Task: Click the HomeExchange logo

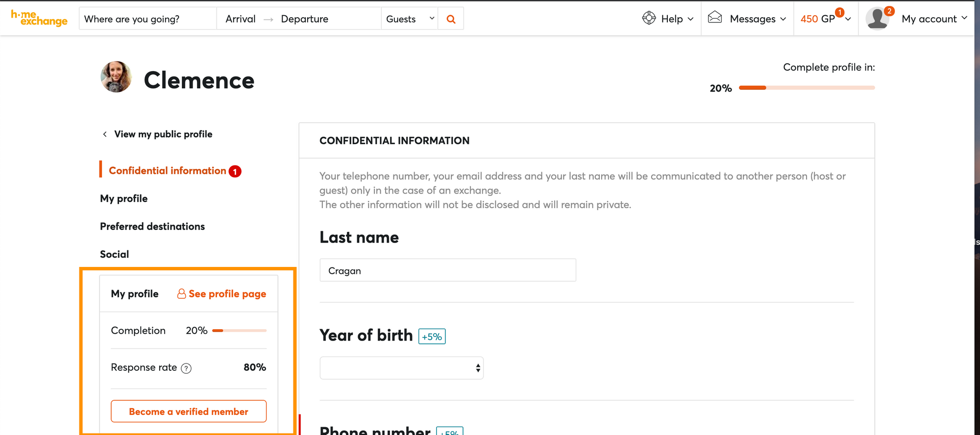Action: (39, 18)
